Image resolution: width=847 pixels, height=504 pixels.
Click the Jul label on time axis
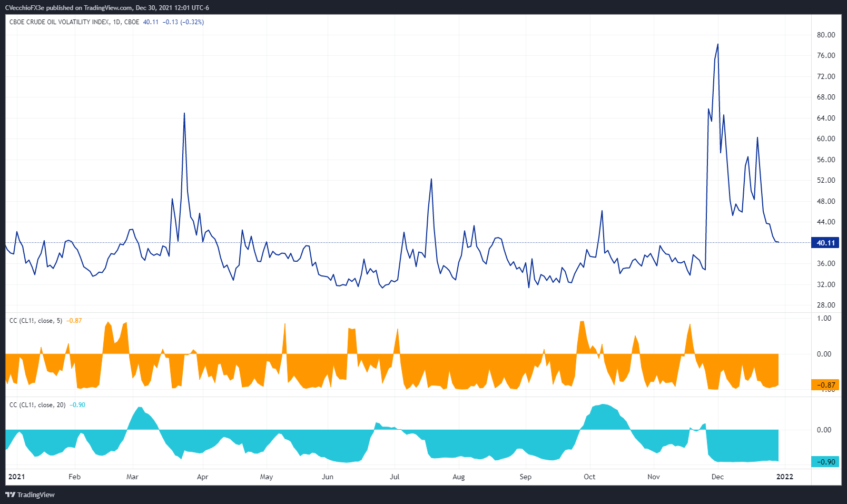pyautogui.click(x=395, y=477)
